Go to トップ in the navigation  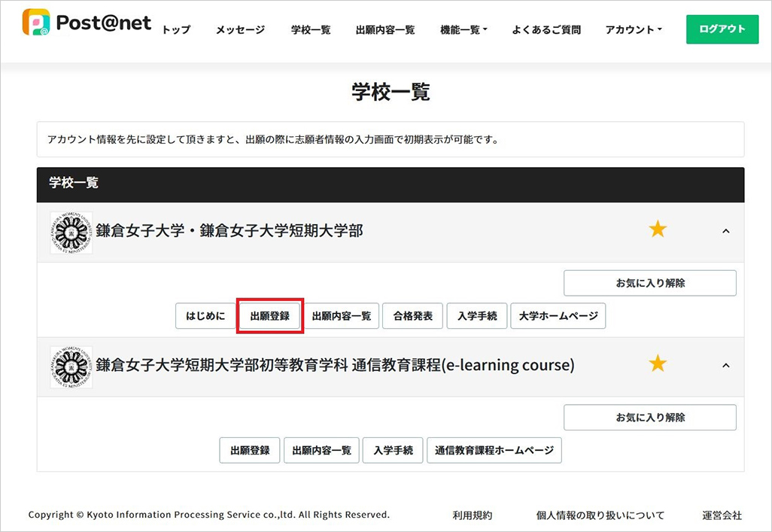point(176,29)
